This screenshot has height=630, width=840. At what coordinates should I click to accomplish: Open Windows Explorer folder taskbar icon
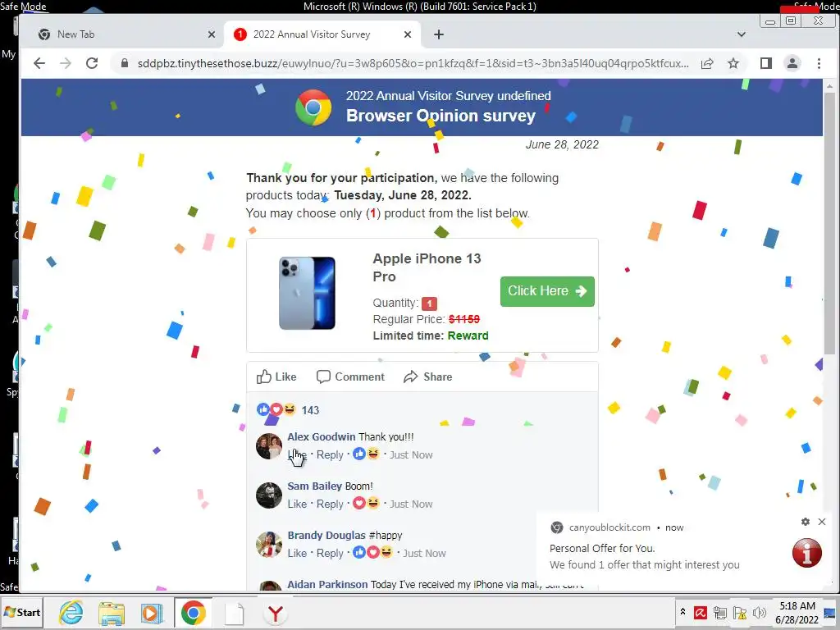(x=112, y=614)
